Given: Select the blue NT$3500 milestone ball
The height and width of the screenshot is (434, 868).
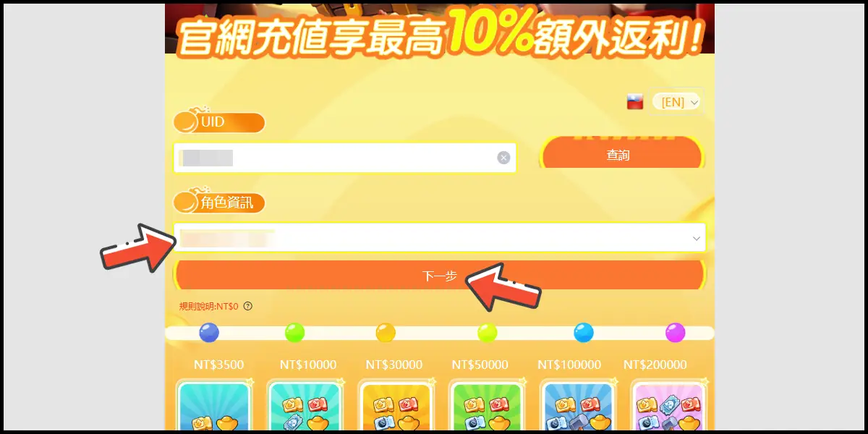Looking at the screenshot, I should pyautogui.click(x=209, y=333).
